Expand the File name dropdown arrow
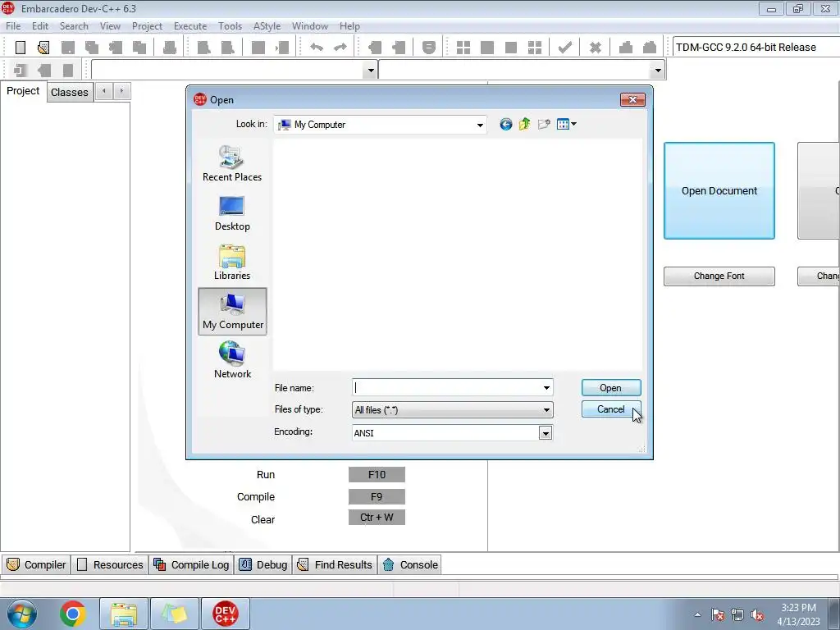 pos(546,387)
